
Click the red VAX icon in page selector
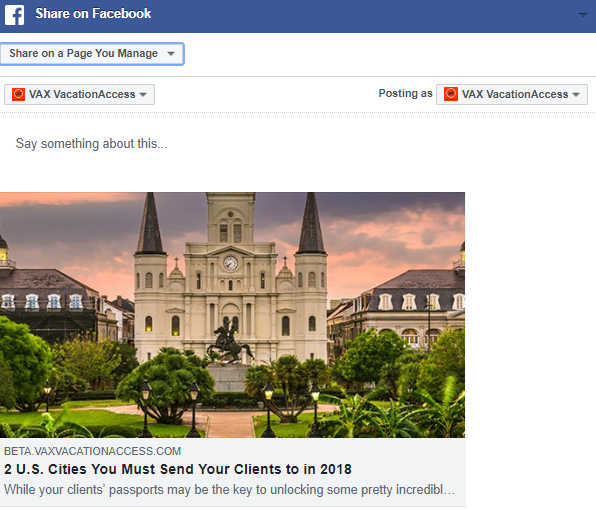tap(18, 94)
